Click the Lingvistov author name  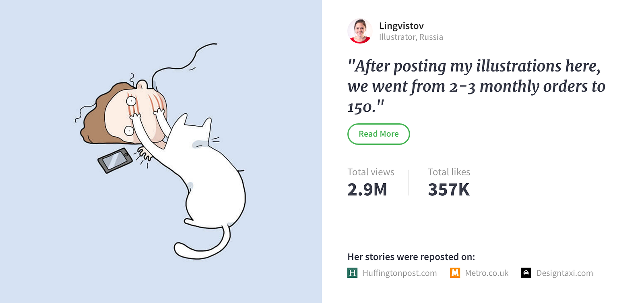click(401, 26)
